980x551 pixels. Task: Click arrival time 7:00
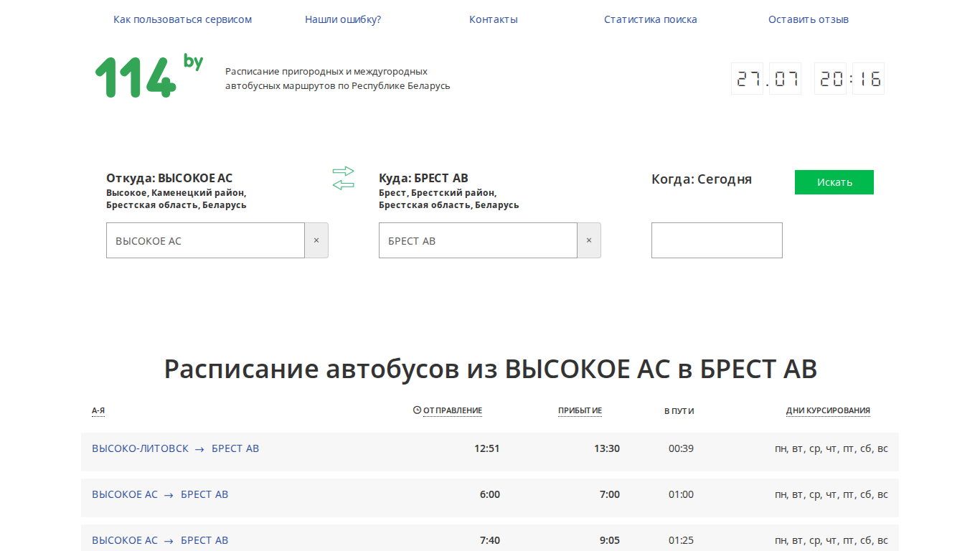click(x=610, y=494)
